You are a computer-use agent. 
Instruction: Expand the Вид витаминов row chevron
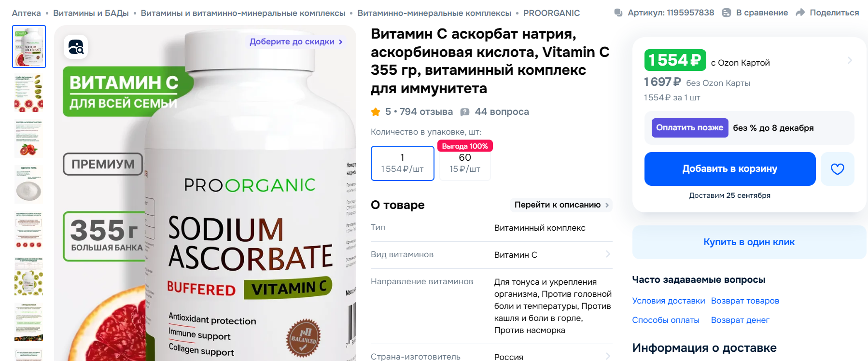tap(608, 254)
